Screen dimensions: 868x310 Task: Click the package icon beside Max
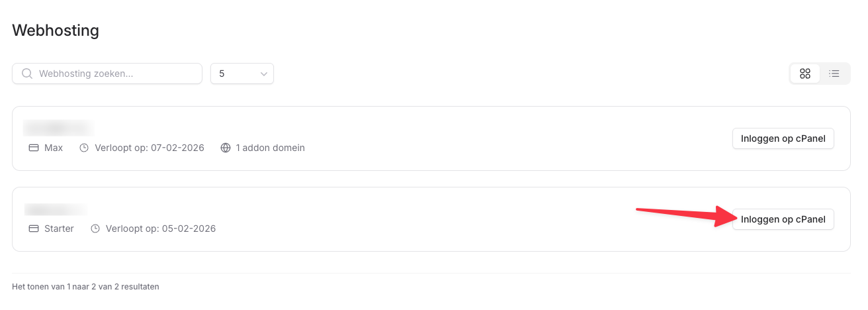(34, 148)
